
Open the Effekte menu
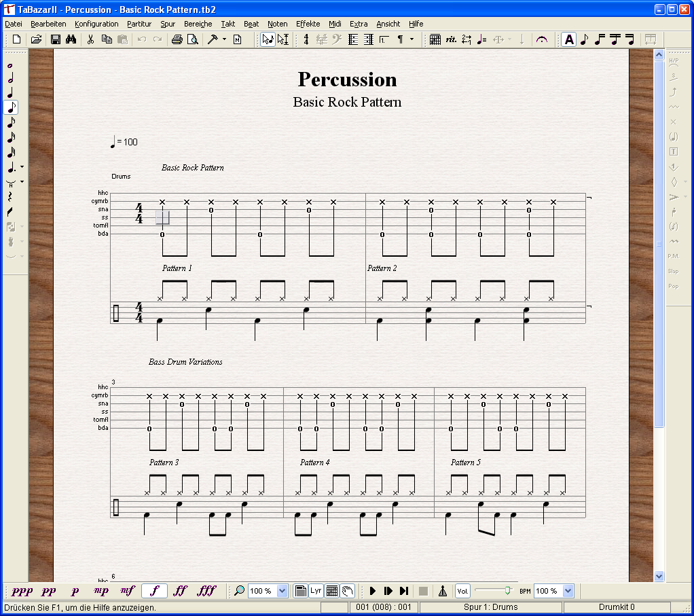pos(308,24)
